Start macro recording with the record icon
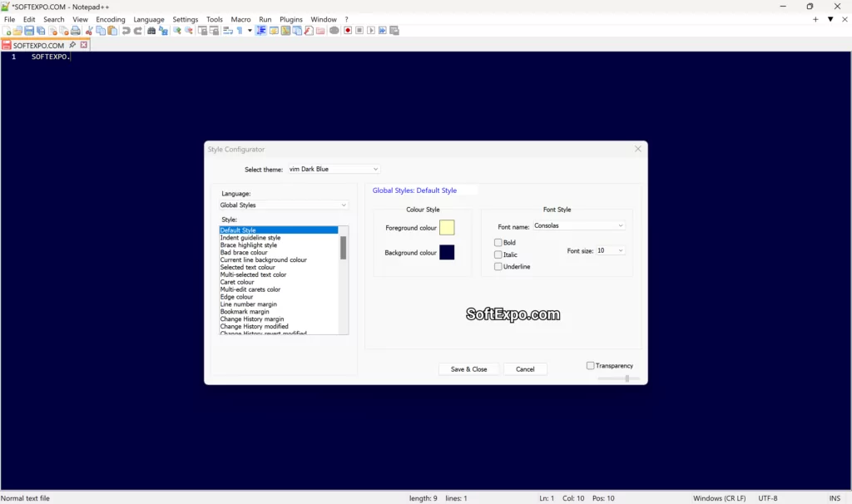 (347, 29)
